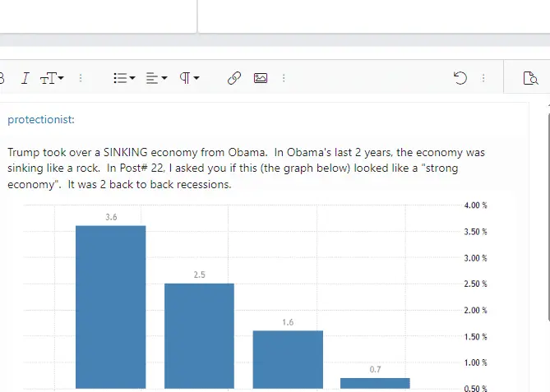
Task: Open more options next to undo
Action: click(x=483, y=78)
